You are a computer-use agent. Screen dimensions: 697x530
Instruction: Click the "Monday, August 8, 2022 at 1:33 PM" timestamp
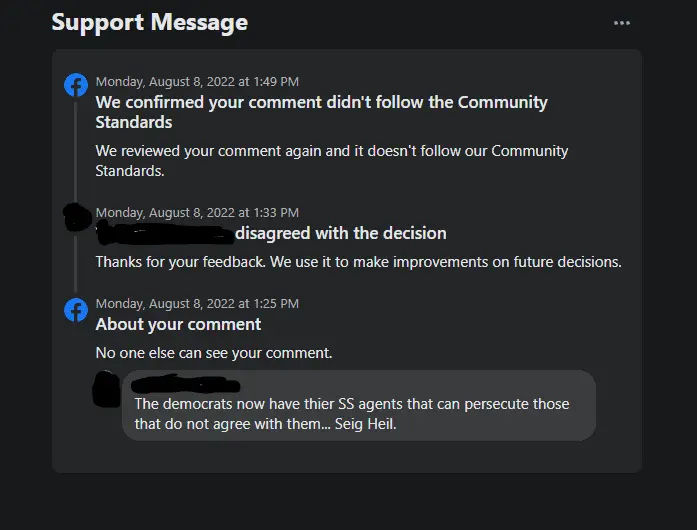point(197,213)
